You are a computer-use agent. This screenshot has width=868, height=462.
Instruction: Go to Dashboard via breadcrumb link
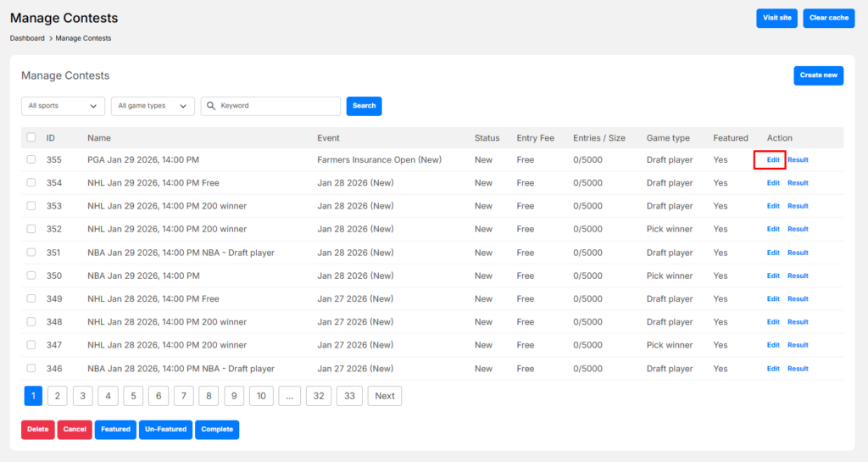point(27,38)
